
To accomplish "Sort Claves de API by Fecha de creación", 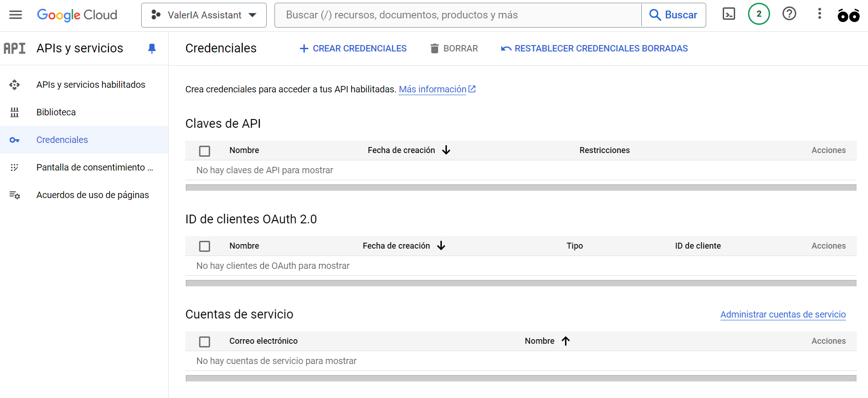I will click(401, 150).
